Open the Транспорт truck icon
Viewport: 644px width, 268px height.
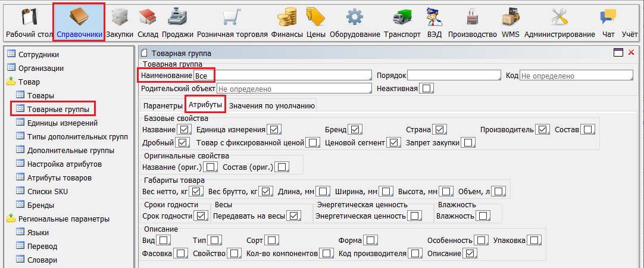coord(402,17)
